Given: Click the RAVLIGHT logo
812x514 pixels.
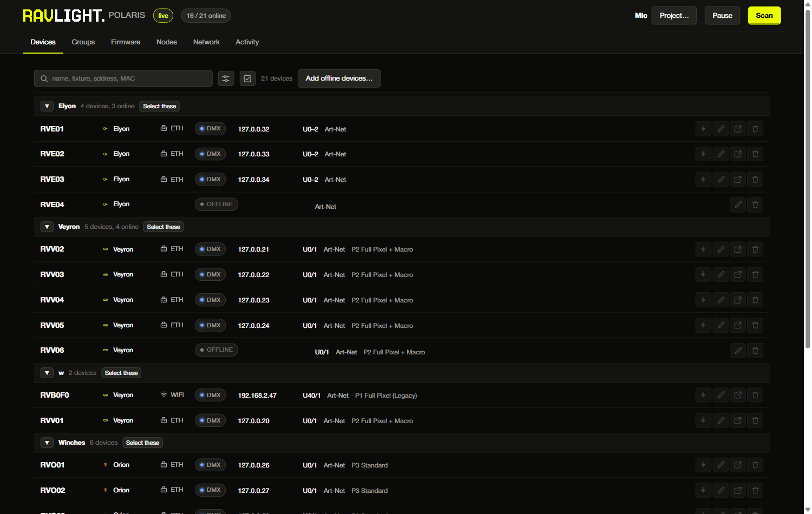Looking at the screenshot, I should point(63,16).
